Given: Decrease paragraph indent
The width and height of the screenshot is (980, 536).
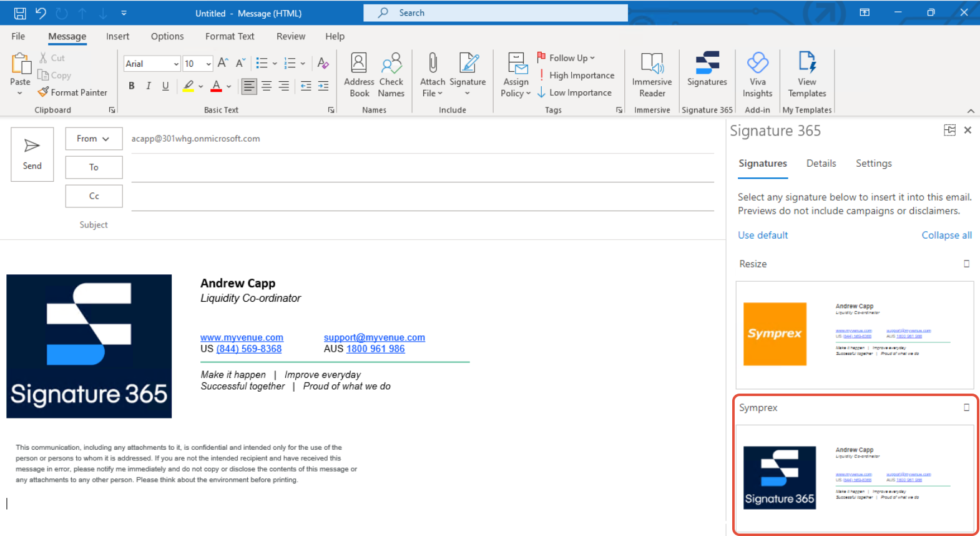Looking at the screenshot, I should pyautogui.click(x=306, y=86).
